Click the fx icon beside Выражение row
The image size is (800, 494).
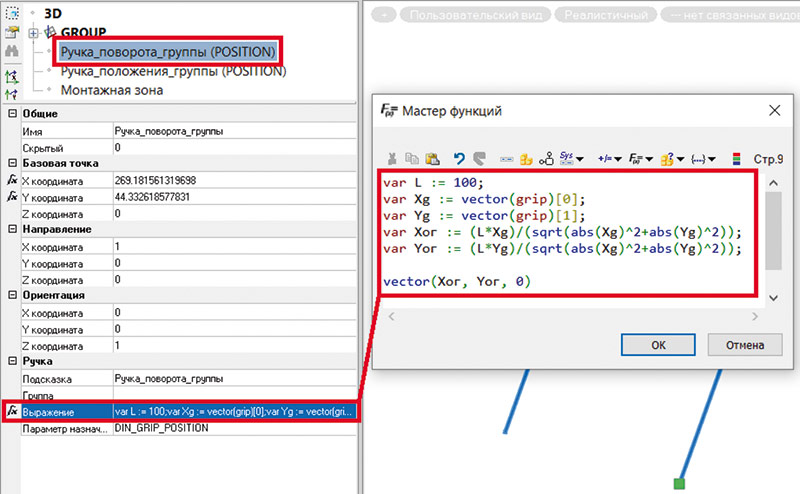[12, 411]
